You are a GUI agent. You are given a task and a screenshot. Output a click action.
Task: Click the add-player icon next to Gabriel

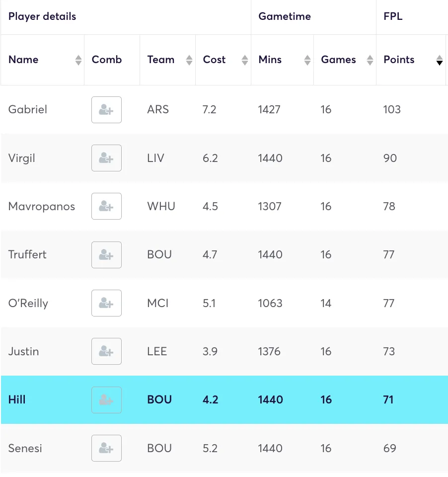[106, 110]
